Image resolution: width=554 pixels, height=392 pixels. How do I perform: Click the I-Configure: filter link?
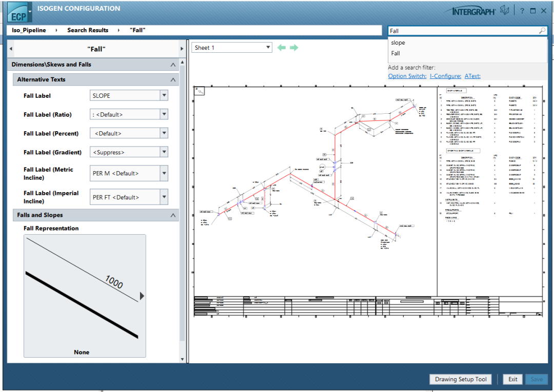445,76
